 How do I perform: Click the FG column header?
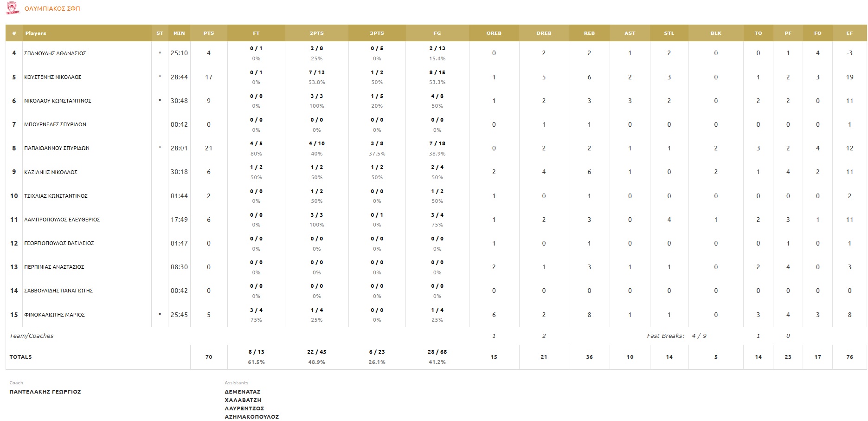pos(437,33)
